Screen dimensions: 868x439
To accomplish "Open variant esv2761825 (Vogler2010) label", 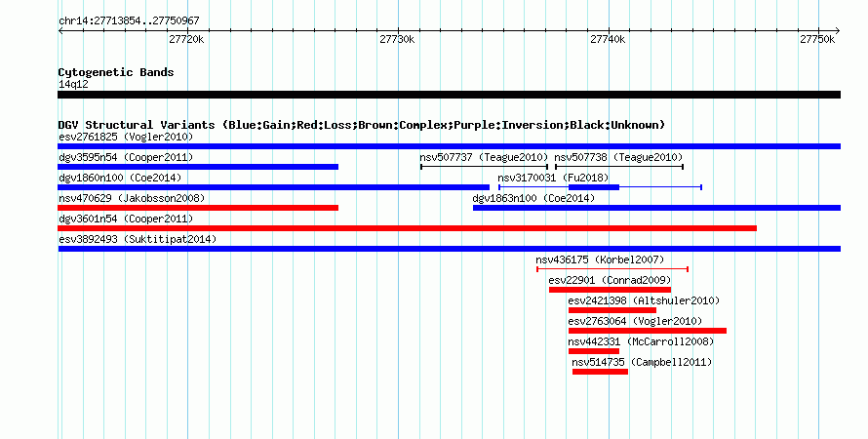I will (x=126, y=137).
